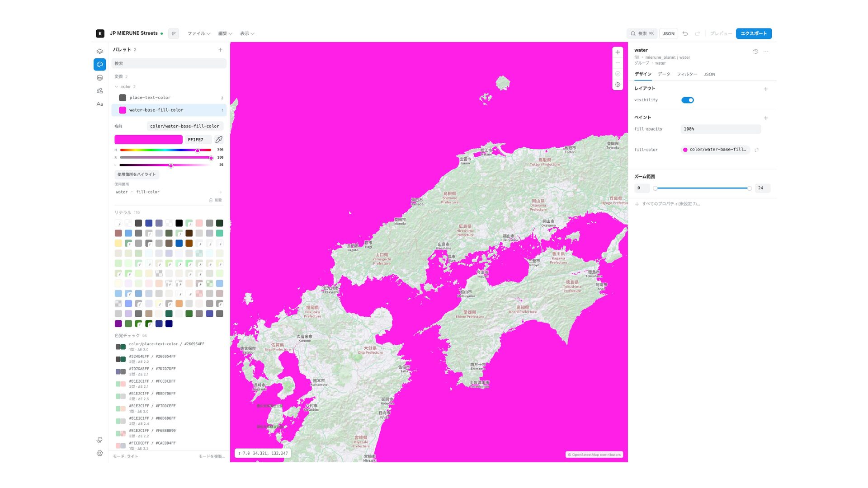
Task: Switch to the フィルター tab
Action: click(x=687, y=74)
